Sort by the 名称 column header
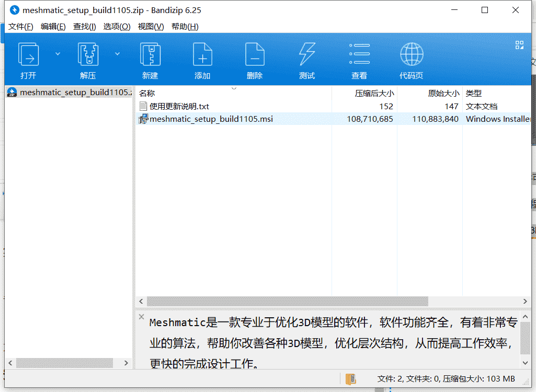The height and width of the screenshot is (392, 536). (147, 93)
